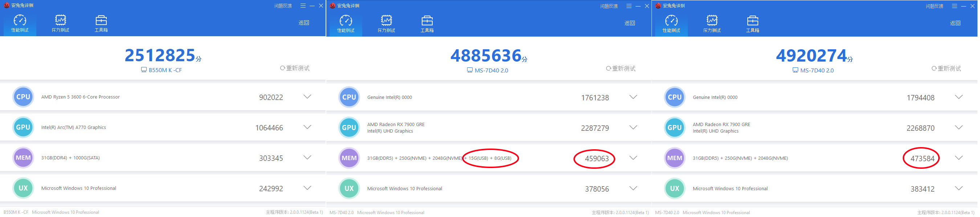Open 工具箱 in the 4920274 score window
This screenshot has height=217, width=980.
(x=753, y=24)
